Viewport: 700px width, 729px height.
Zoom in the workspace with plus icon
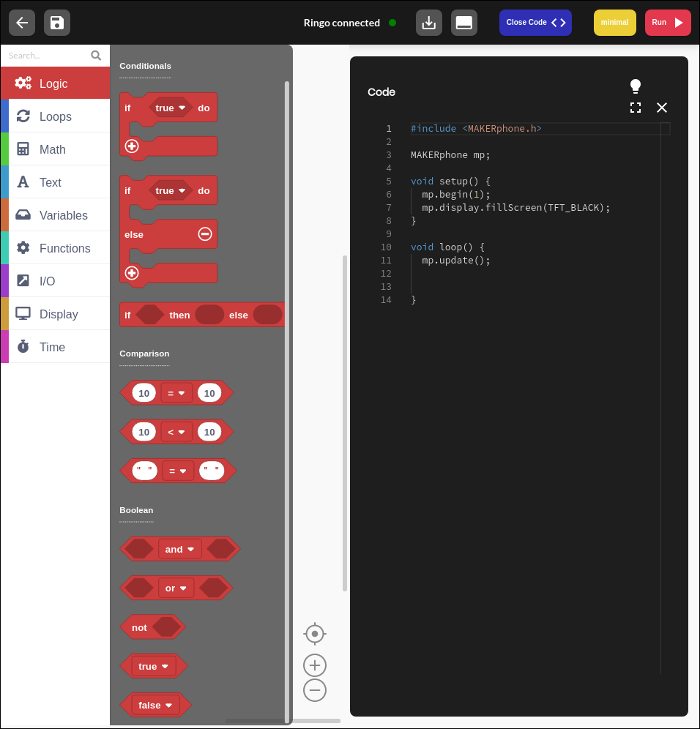[315, 665]
